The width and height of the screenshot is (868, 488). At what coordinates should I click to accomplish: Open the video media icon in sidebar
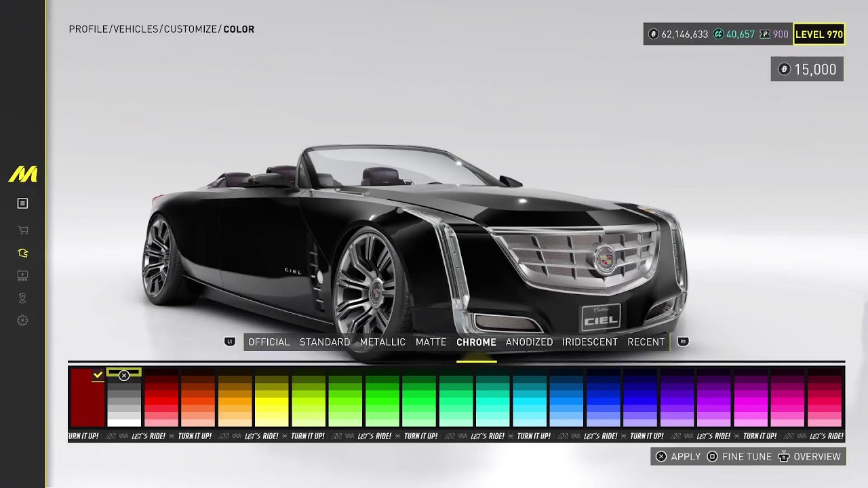click(x=22, y=275)
